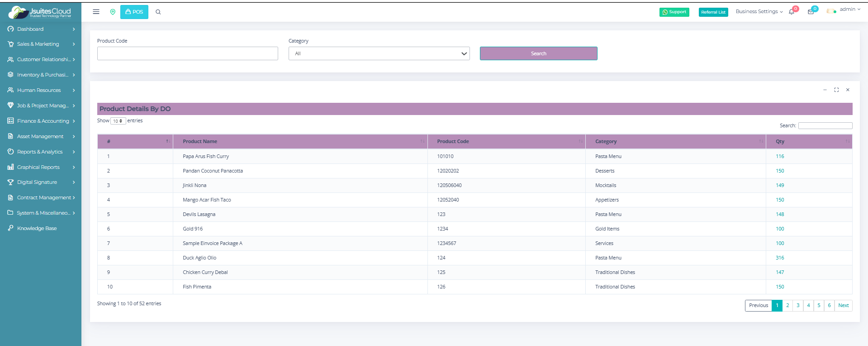Screen dimensions: 868x346
Task: Click the hamburger menu icon
Action: click(96, 12)
